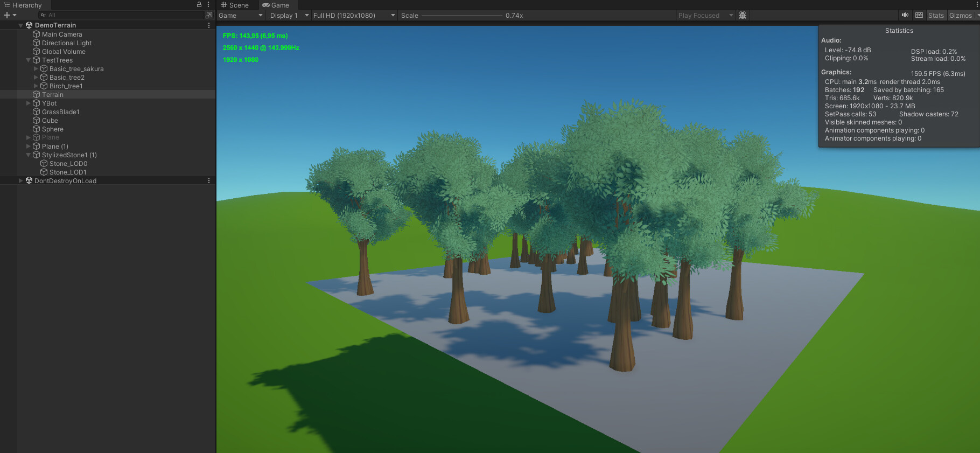Viewport: 980px width, 453px height.
Task: Click the cube icon next to Plane (1)
Action: tap(37, 146)
